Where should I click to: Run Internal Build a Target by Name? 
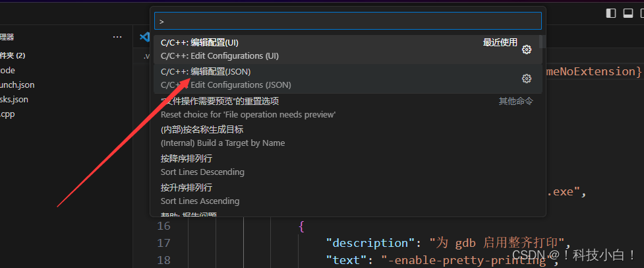coord(348,137)
